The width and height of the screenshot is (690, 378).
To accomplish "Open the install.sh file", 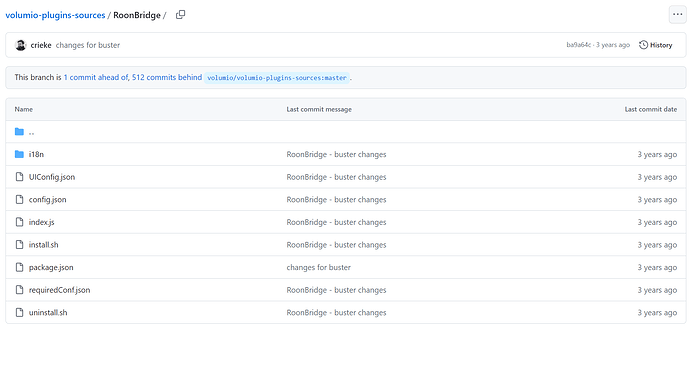I will pyautogui.click(x=44, y=245).
